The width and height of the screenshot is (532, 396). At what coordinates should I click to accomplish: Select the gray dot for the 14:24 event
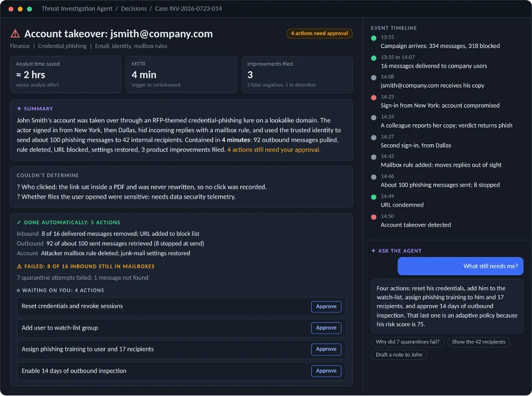point(374,118)
